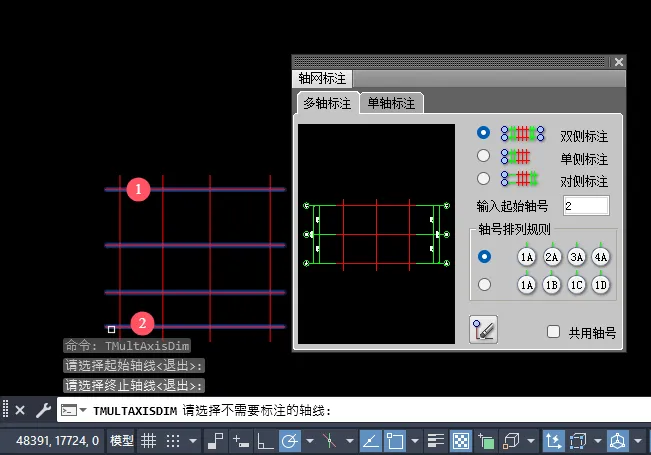Select the 单侧标注 radio button

click(483, 156)
